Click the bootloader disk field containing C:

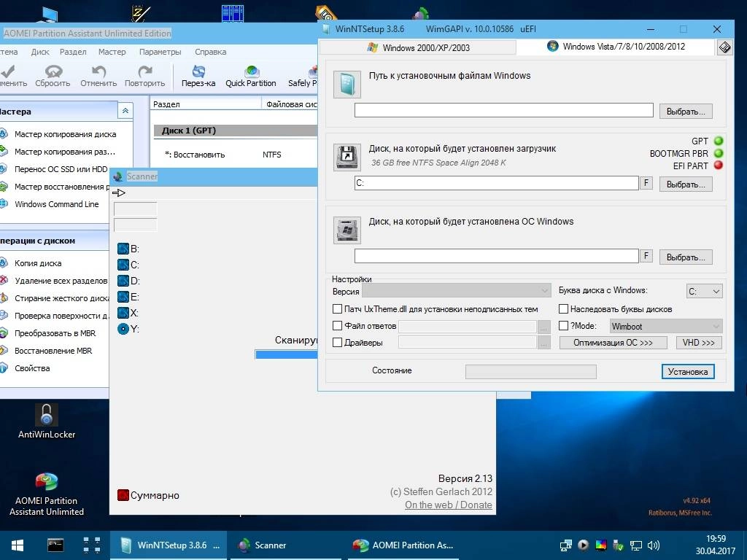496,183
